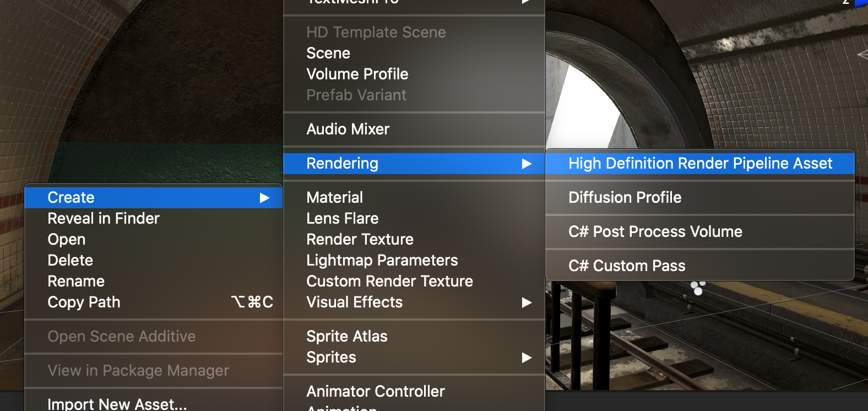Screen dimensions: 868x411
Task: Create a Custom Render Texture
Action: (x=389, y=282)
